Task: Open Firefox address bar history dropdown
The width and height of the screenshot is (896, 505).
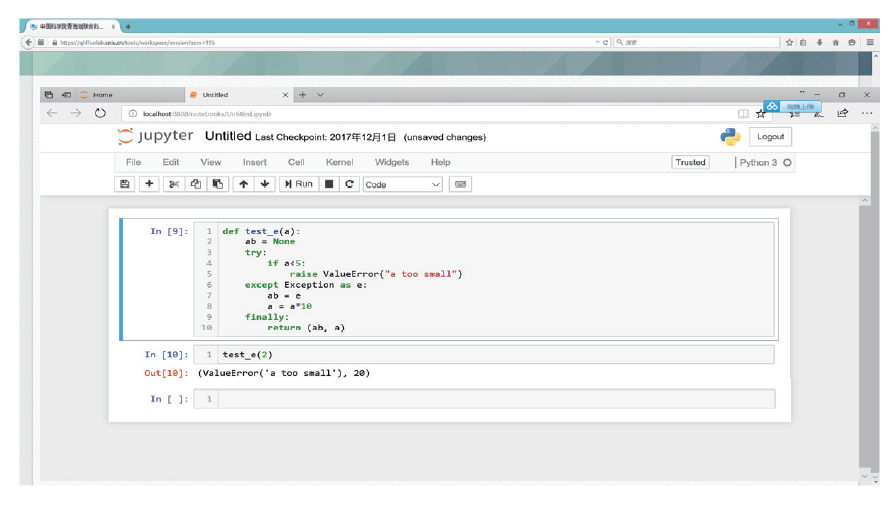Action: coord(597,42)
